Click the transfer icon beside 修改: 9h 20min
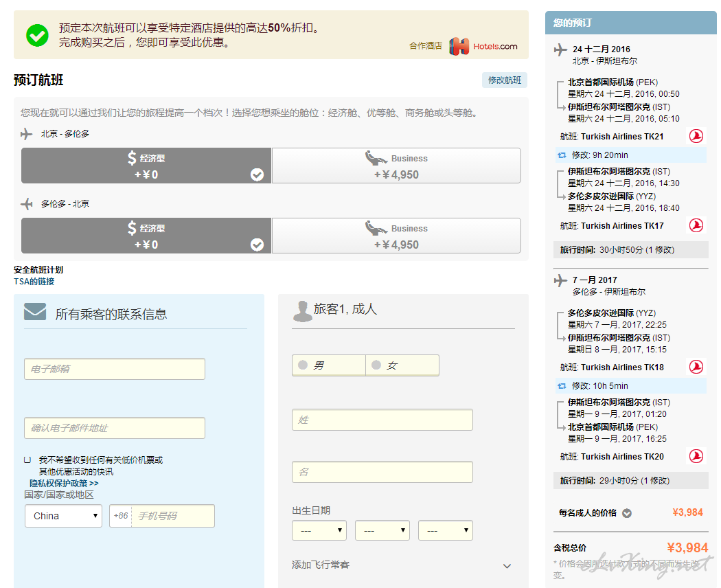 (562, 155)
